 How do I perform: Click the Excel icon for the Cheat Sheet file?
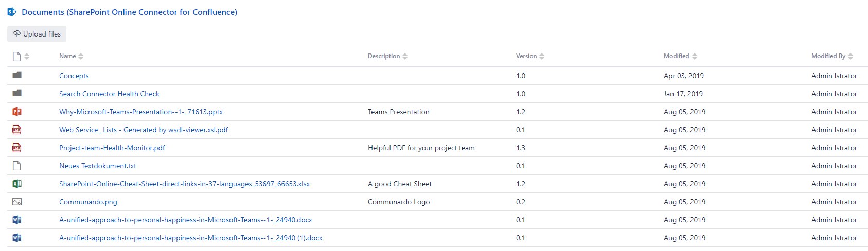click(x=17, y=184)
